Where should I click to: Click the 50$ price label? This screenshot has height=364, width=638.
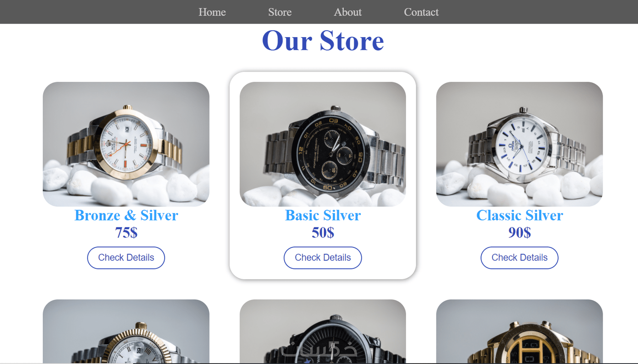tap(323, 233)
